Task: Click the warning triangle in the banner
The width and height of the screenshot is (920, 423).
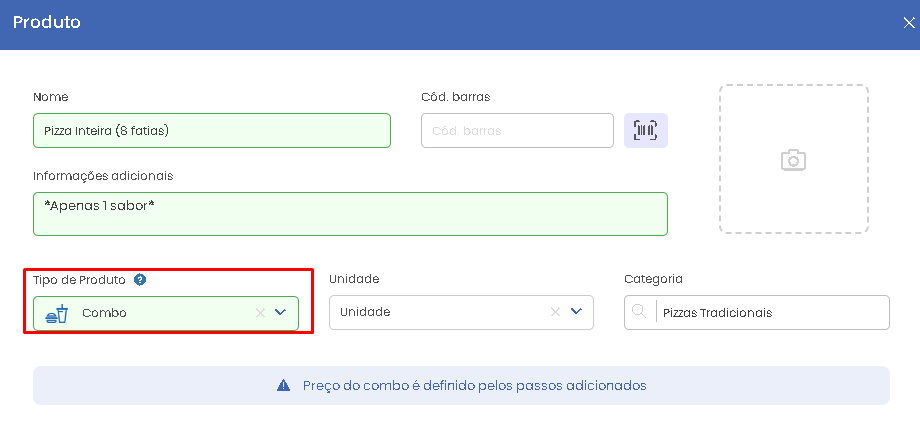Action: click(283, 385)
